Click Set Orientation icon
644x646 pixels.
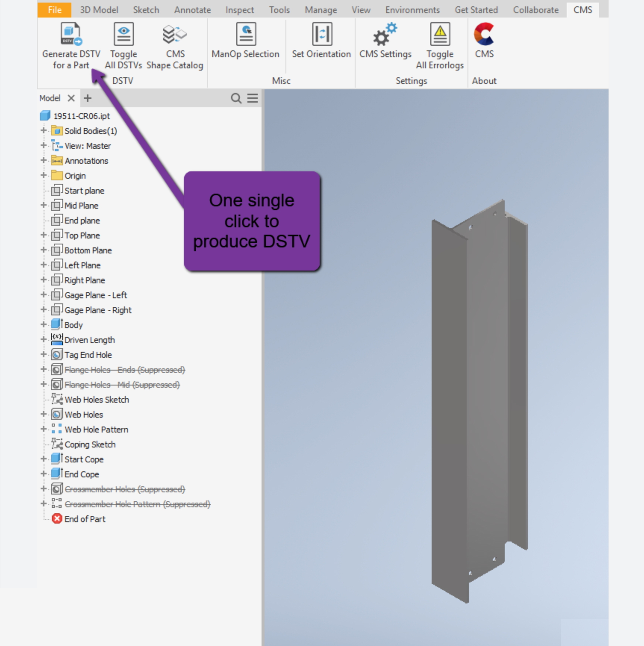pos(322,34)
